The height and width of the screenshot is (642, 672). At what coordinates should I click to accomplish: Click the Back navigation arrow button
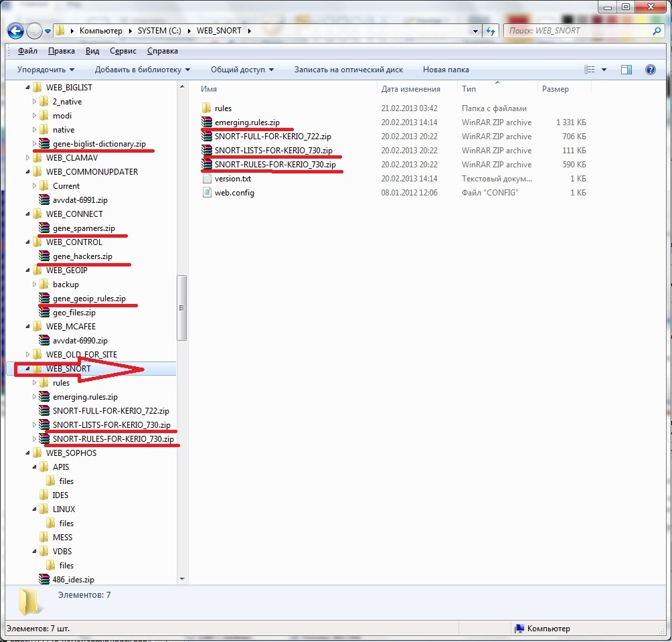click(16, 31)
